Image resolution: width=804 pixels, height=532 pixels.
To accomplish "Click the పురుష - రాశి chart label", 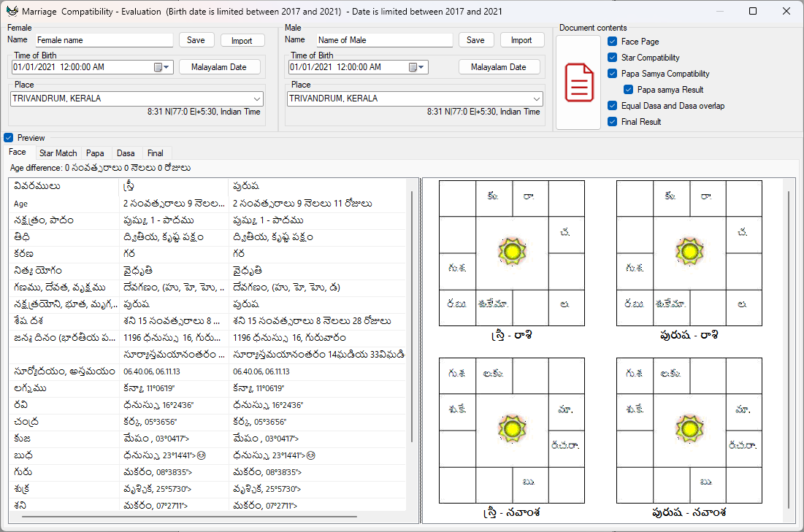I will 689,336.
